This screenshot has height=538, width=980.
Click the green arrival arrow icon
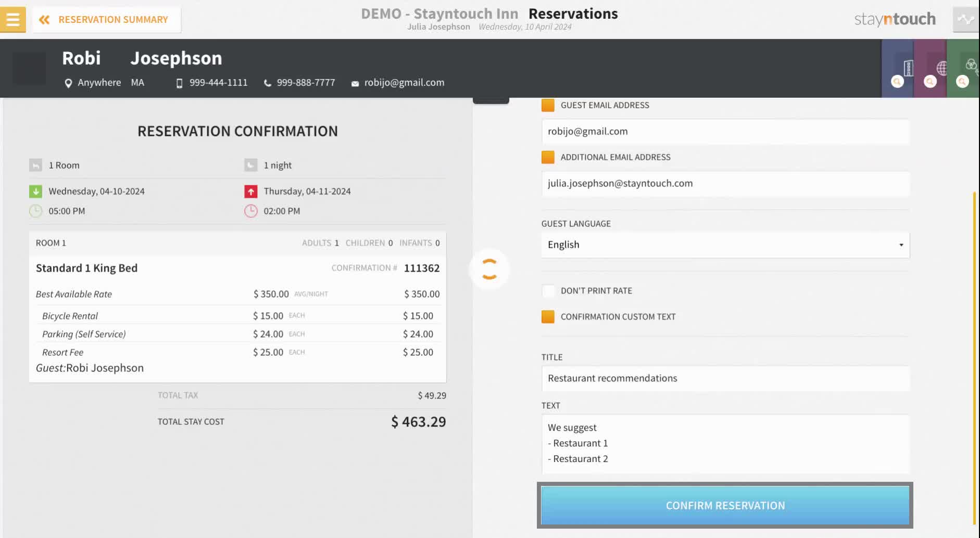click(x=35, y=191)
